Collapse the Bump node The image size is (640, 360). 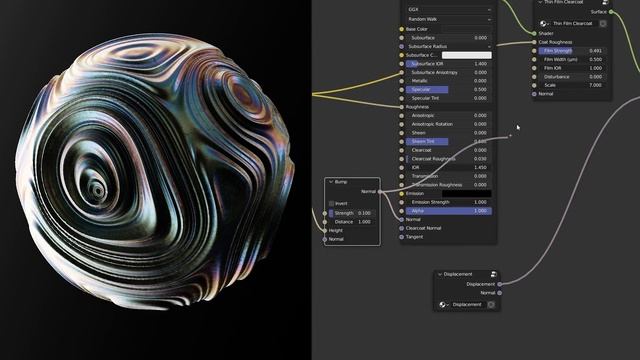click(x=331, y=182)
